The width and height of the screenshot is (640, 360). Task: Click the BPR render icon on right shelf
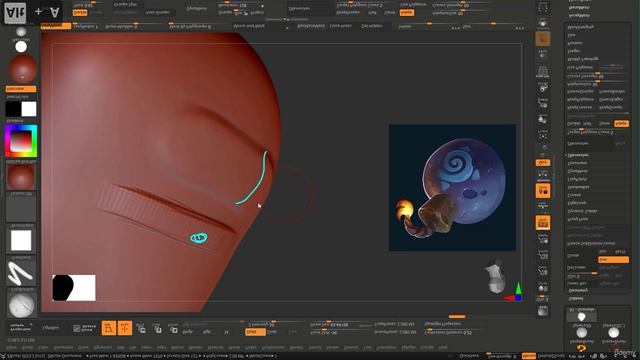tap(543, 311)
